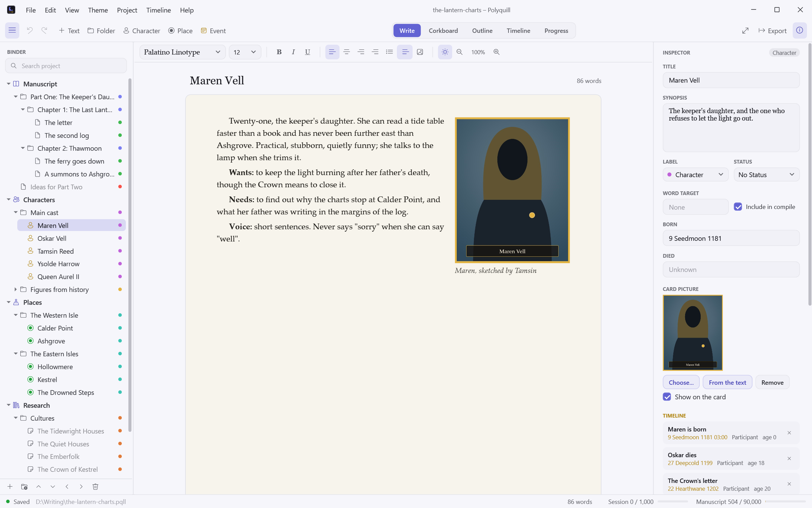Toggle first-line indent button
This screenshot has width=812, height=508.
point(405,52)
